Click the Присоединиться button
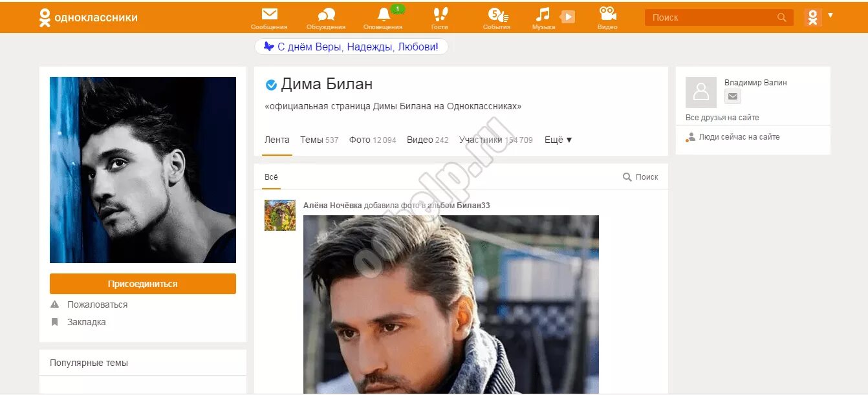The width and height of the screenshot is (868, 395). 143,284
